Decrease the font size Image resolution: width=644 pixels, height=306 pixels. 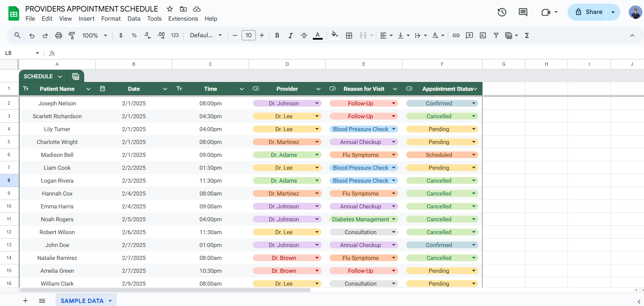(235, 35)
